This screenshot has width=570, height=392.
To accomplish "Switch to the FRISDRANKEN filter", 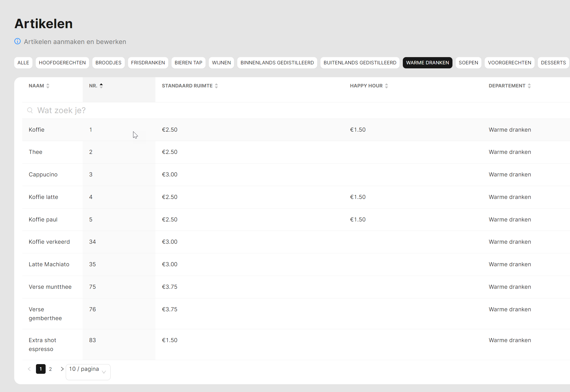I will coord(148,63).
